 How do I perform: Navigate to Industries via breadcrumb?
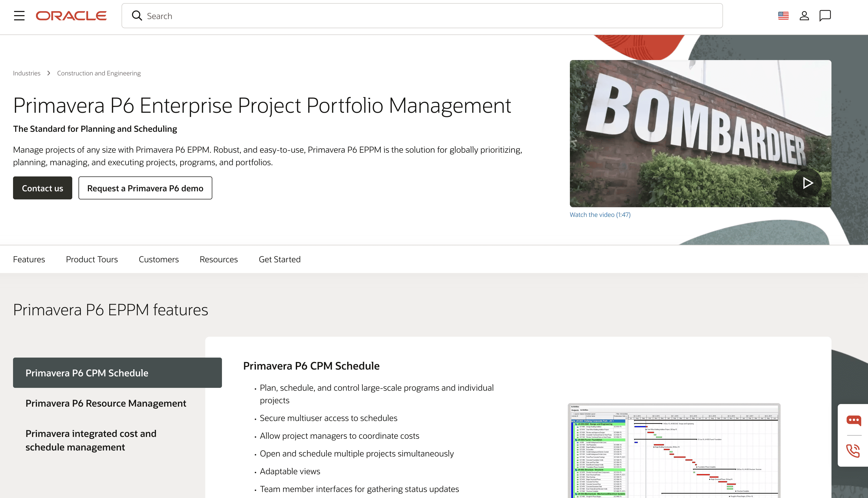click(26, 73)
